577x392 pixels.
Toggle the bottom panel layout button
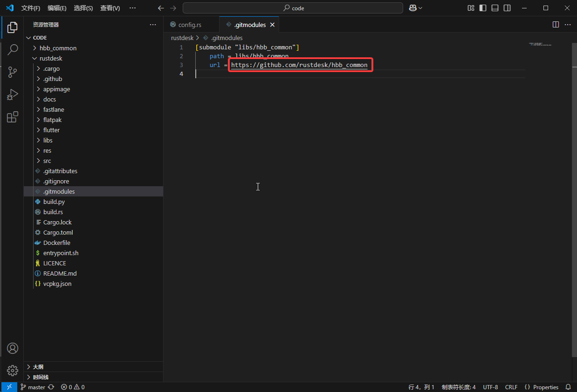(495, 8)
